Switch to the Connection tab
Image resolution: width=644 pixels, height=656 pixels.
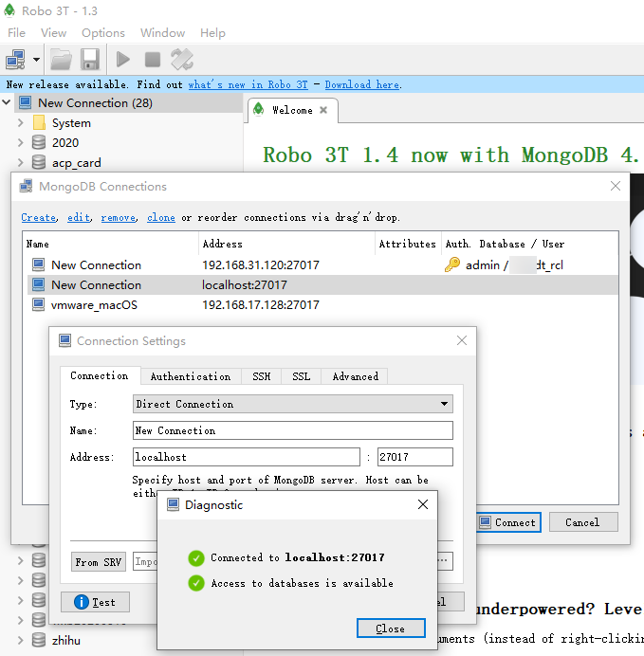click(100, 375)
